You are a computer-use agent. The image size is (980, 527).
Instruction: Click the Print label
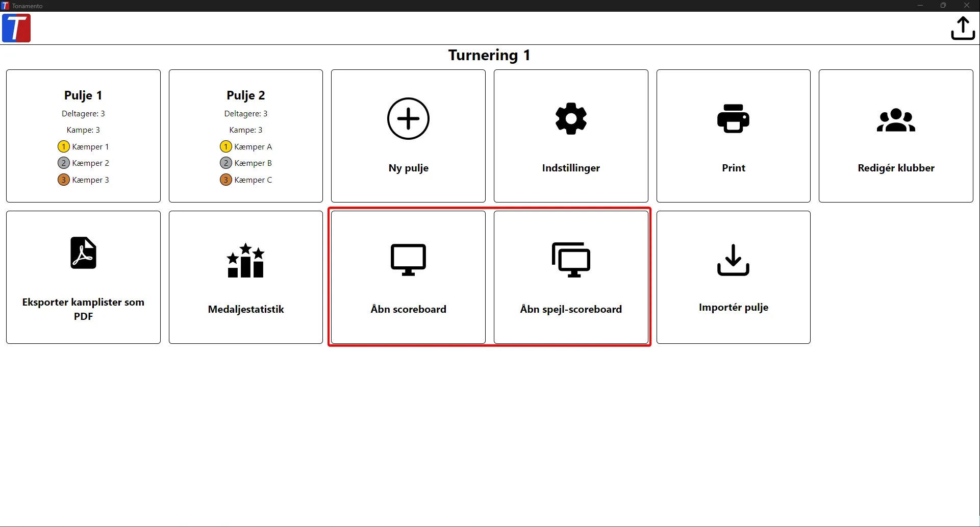733,168
